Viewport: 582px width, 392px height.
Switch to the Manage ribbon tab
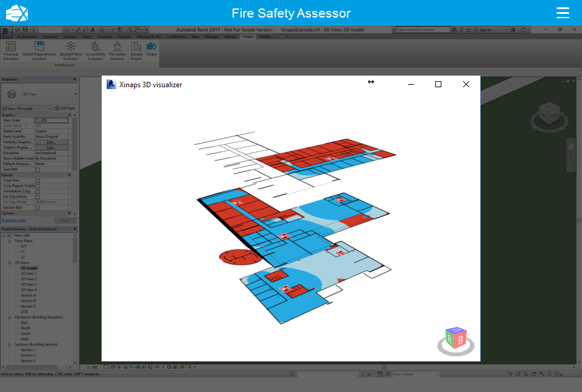click(211, 37)
